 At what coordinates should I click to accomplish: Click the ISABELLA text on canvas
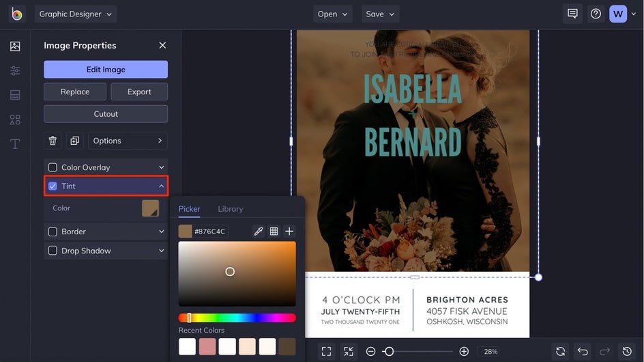coord(413,89)
